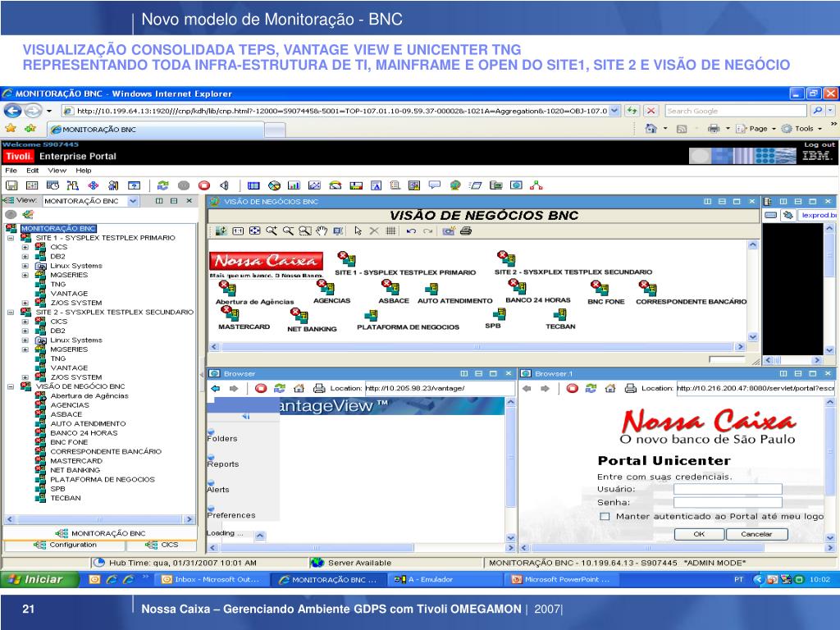The width and height of the screenshot is (840, 630).
Task: Switch to Microsoft PowerPoint in the taskbar
Action: click(x=561, y=579)
